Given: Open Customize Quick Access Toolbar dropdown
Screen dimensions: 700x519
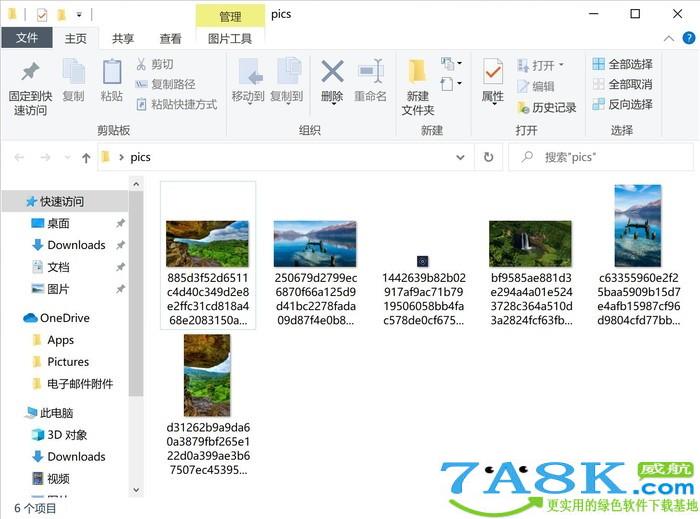Looking at the screenshot, I should click(x=79, y=15).
